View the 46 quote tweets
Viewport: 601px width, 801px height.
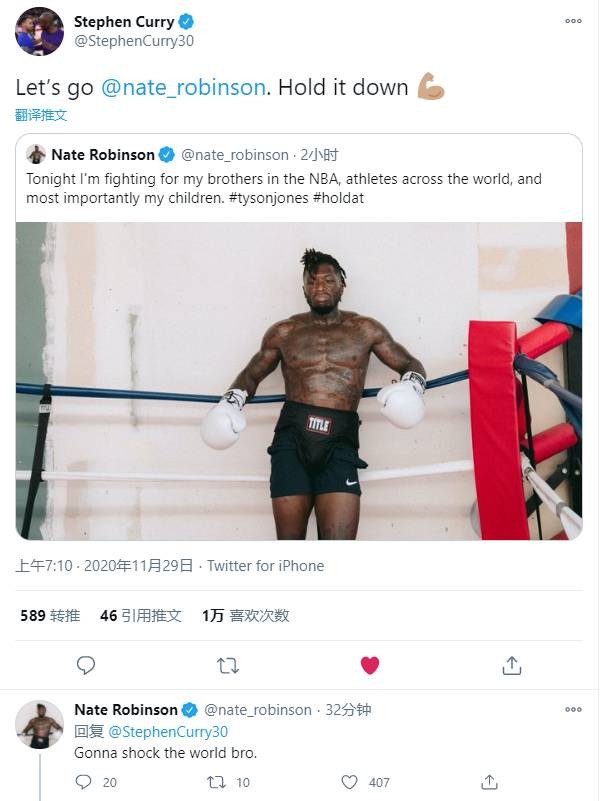[x=140, y=616]
